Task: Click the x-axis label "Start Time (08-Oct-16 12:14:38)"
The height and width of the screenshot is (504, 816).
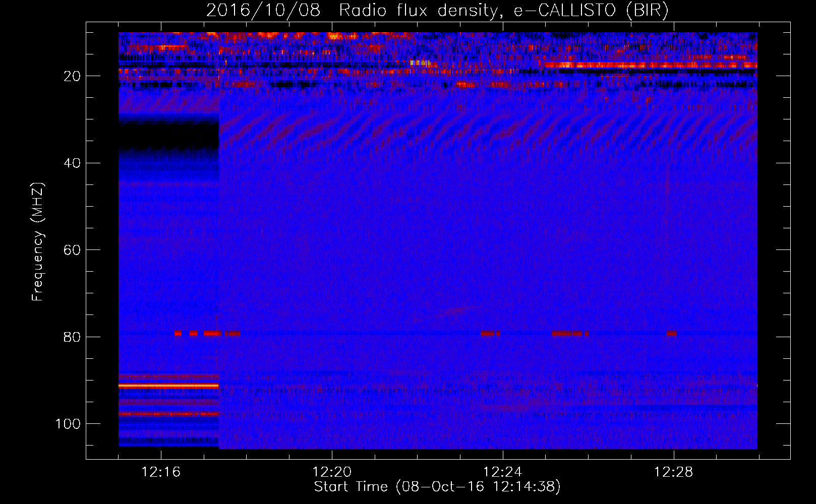Action: pyautogui.click(x=437, y=487)
